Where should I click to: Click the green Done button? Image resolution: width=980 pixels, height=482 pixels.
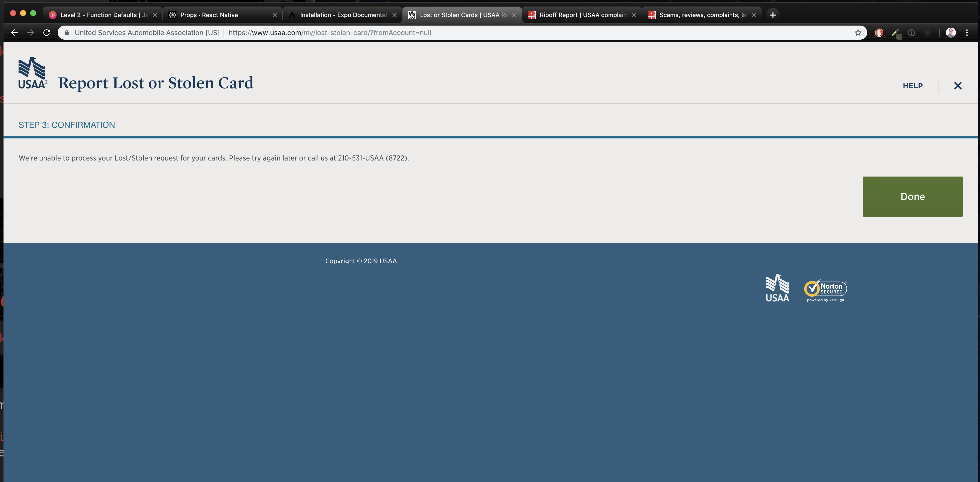coord(912,196)
